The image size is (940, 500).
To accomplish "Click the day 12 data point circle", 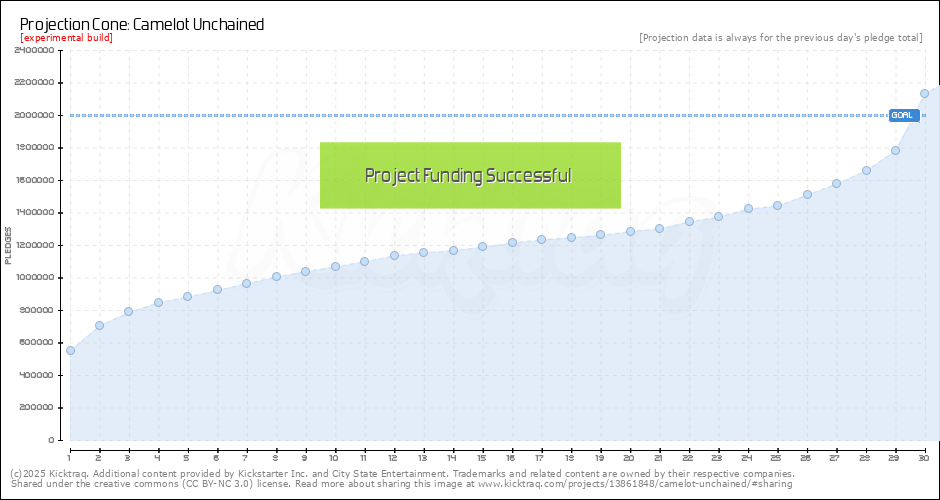I will tap(394, 255).
